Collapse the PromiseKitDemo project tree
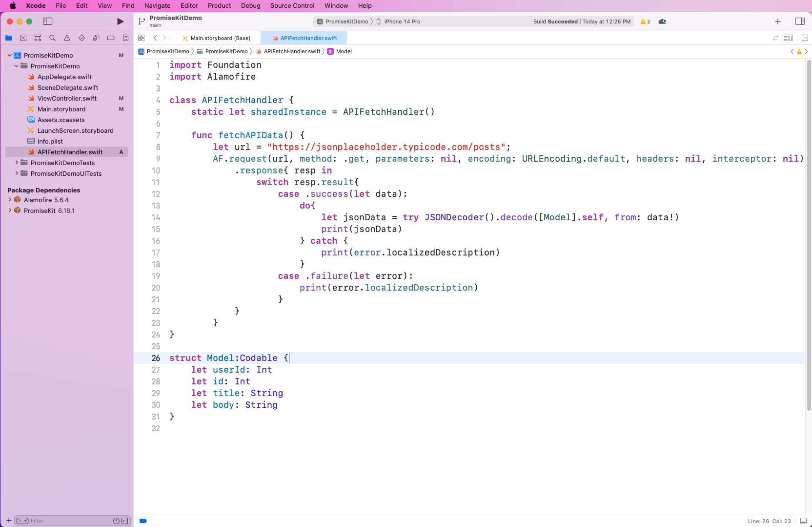The height and width of the screenshot is (527, 812). 8,55
